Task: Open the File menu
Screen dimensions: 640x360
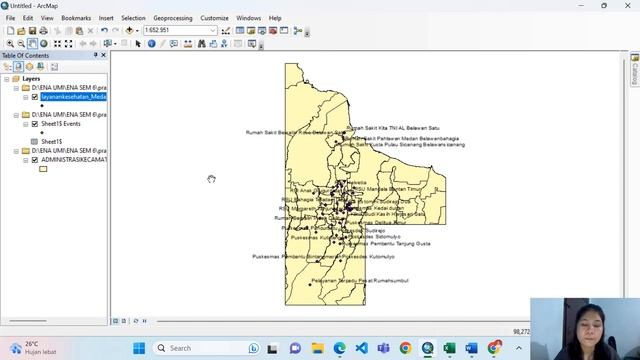Action: click(11, 18)
